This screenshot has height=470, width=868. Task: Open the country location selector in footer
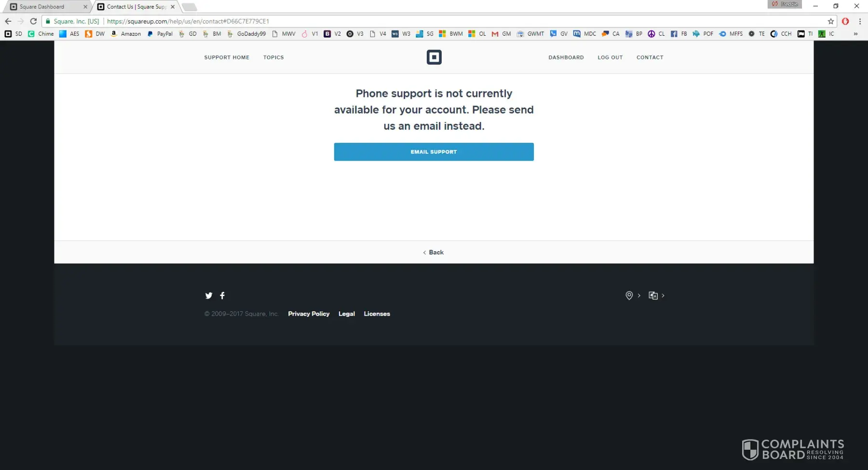[x=633, y=295]
